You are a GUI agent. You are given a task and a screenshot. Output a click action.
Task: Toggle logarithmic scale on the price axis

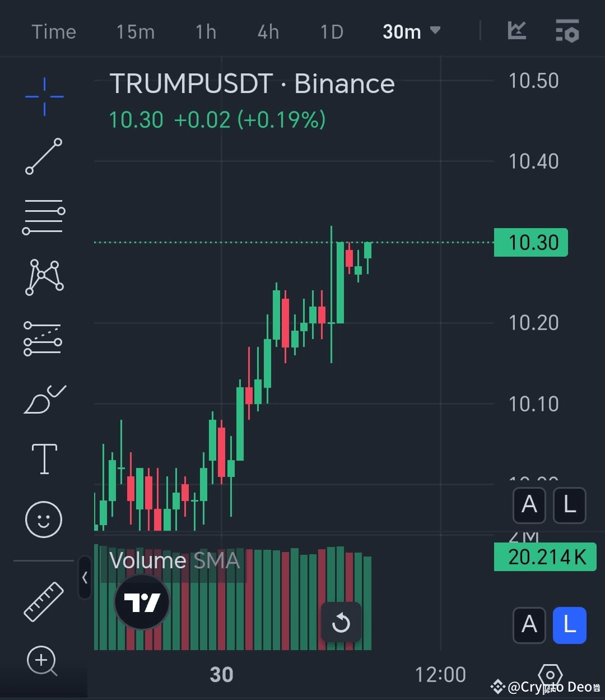point(569,505)
